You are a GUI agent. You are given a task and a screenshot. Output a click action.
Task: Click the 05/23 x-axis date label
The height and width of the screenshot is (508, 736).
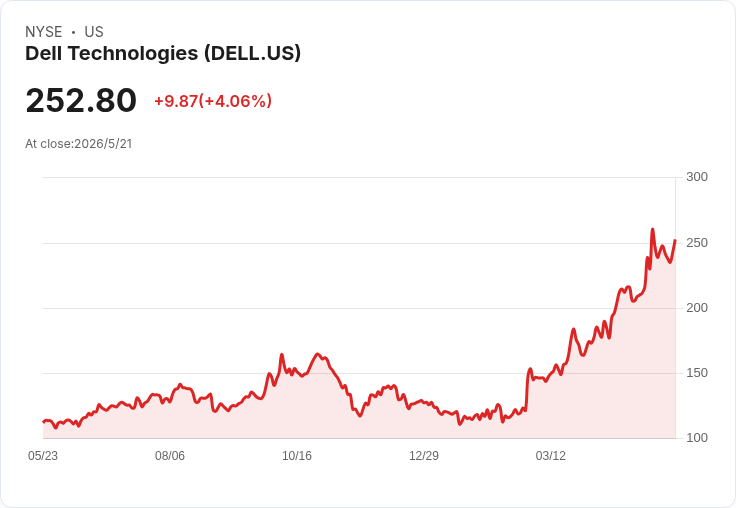click(x=43, y=455)
